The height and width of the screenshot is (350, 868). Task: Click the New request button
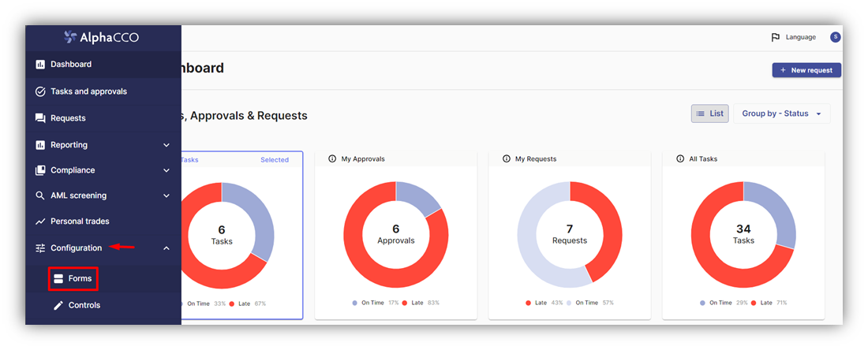point(806,70)
